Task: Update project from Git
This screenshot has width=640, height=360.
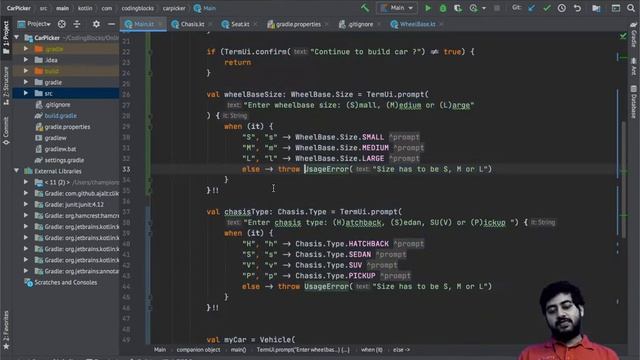Action: (x=531, y=8)
